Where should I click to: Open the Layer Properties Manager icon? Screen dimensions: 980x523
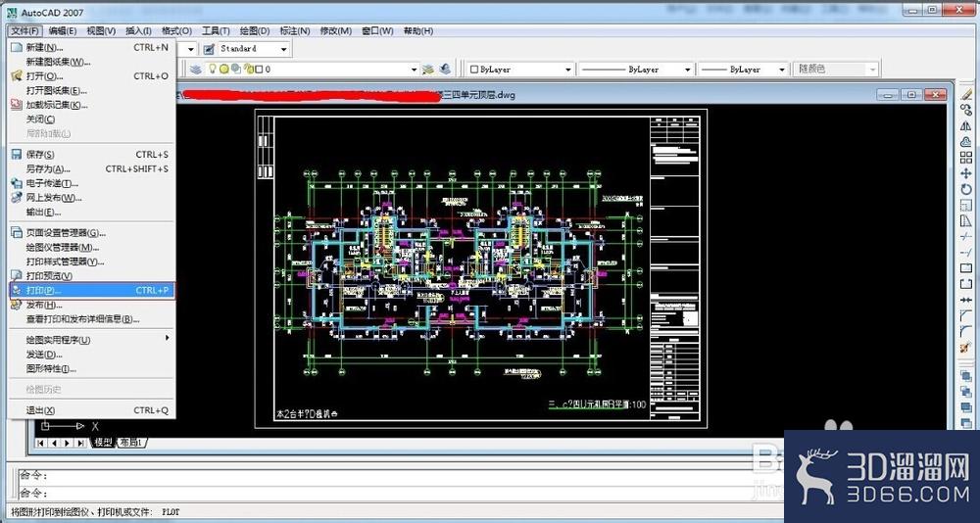coord(195,70)
